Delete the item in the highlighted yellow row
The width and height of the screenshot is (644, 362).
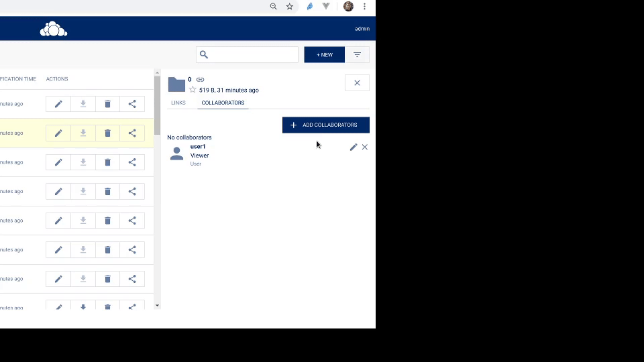coord(107,133)
